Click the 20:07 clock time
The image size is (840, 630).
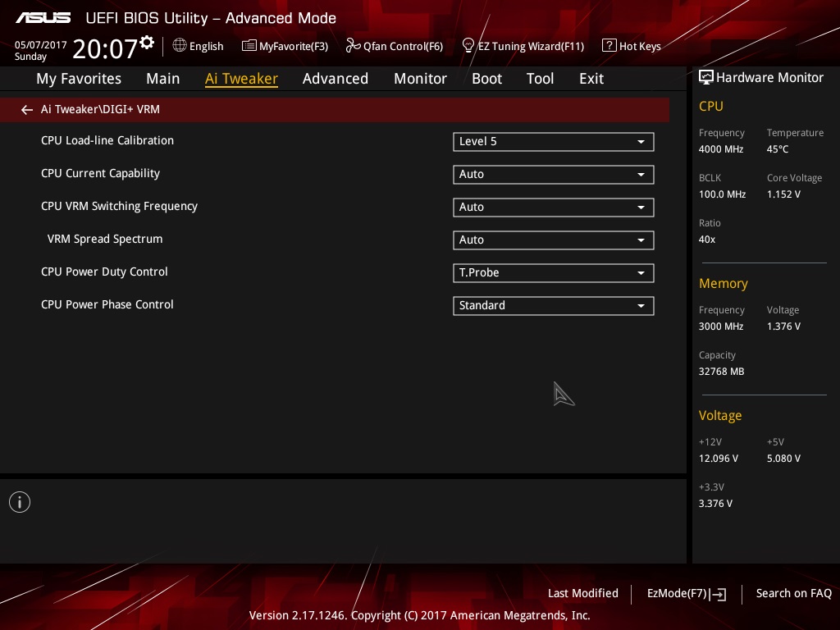click(x=105, y=48)
